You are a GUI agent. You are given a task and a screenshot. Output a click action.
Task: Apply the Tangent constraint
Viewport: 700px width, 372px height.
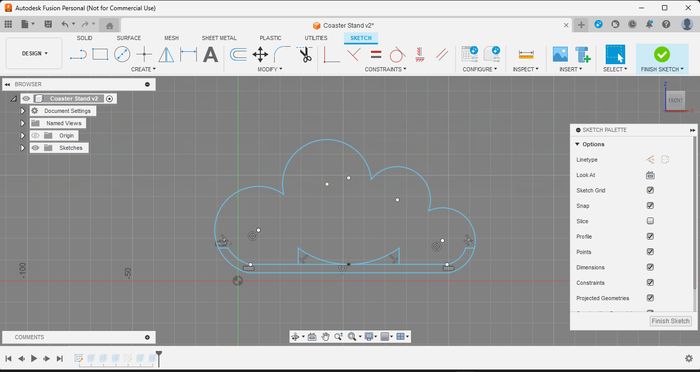pos(397,54)
